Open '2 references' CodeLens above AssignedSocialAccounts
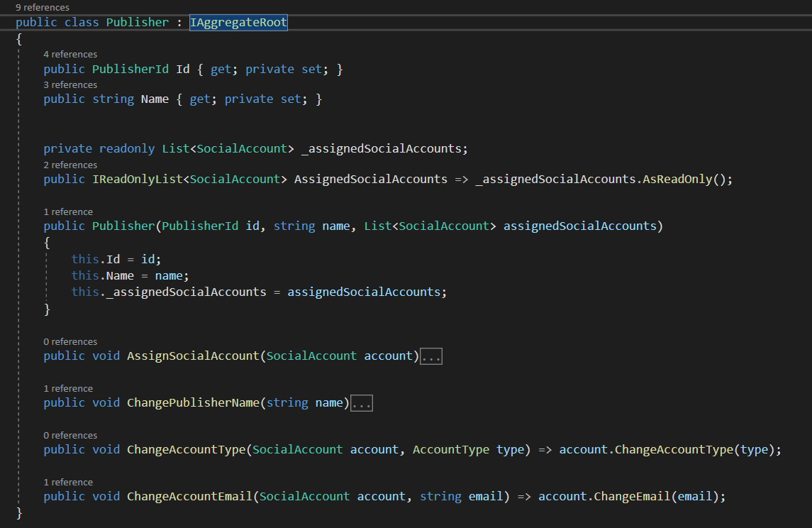This screenshot has height=528, width=812. [x=70, y=165]
